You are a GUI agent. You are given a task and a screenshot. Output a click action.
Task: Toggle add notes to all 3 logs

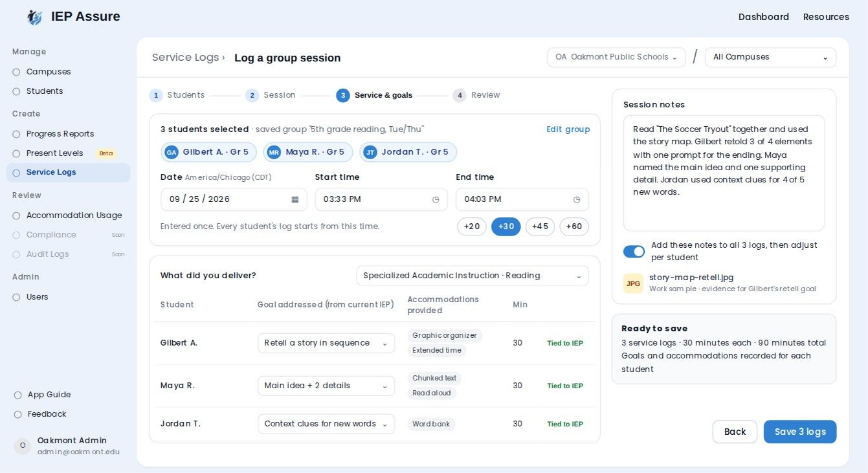coord(634,251)
